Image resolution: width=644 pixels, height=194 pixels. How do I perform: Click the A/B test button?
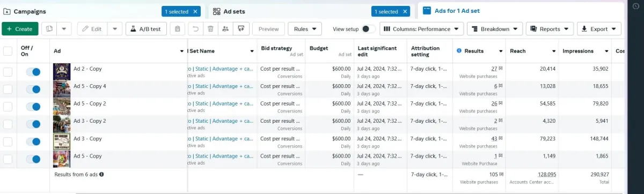tap(146, 29)
